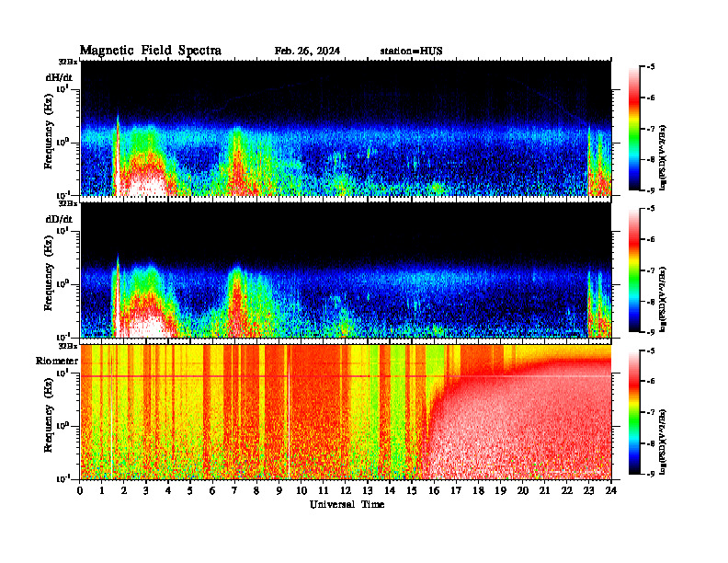The height and width of the screenshot is (563, 728).
Task: Click the "-5" tick on dH/dt colorbar
Action: pos(652,67)
